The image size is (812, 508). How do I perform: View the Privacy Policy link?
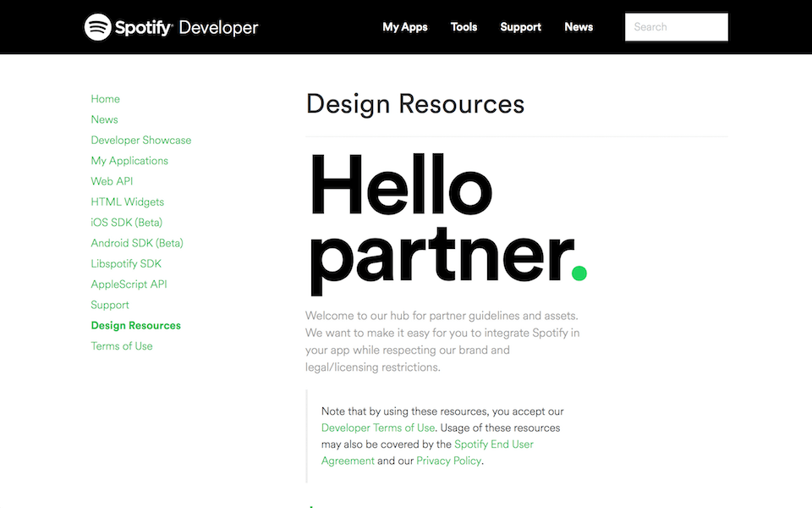[x=448, y=461]
